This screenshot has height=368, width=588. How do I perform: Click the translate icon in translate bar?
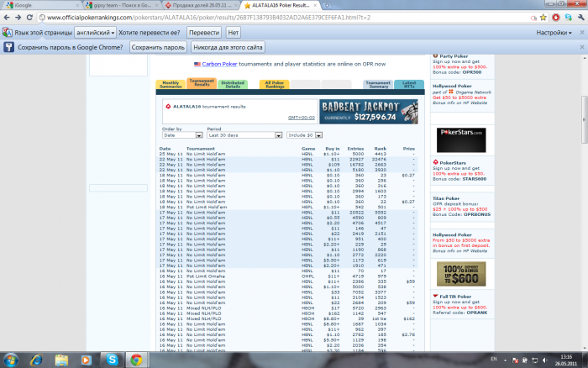(7, 33)
